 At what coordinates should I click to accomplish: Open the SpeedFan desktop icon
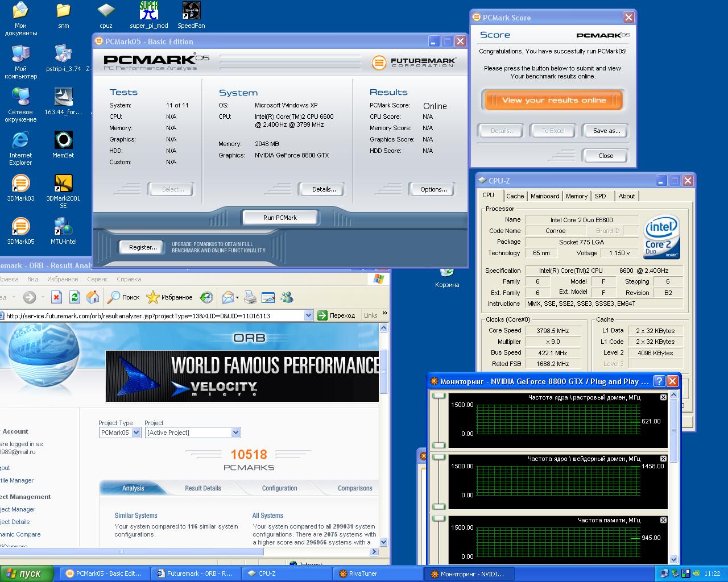(x=191, y=15)
